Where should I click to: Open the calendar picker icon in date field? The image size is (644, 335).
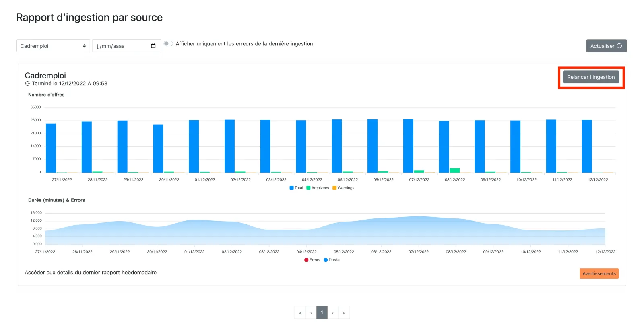click(153, 46)
